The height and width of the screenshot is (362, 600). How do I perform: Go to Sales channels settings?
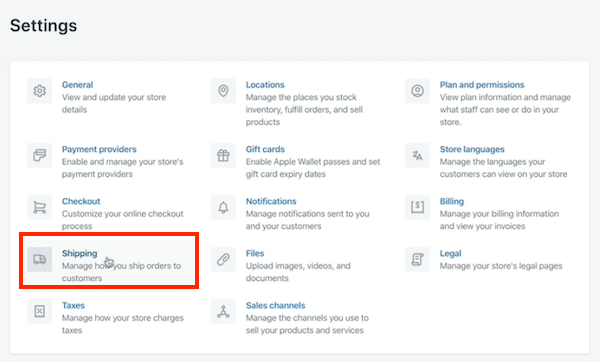point(276,305)
